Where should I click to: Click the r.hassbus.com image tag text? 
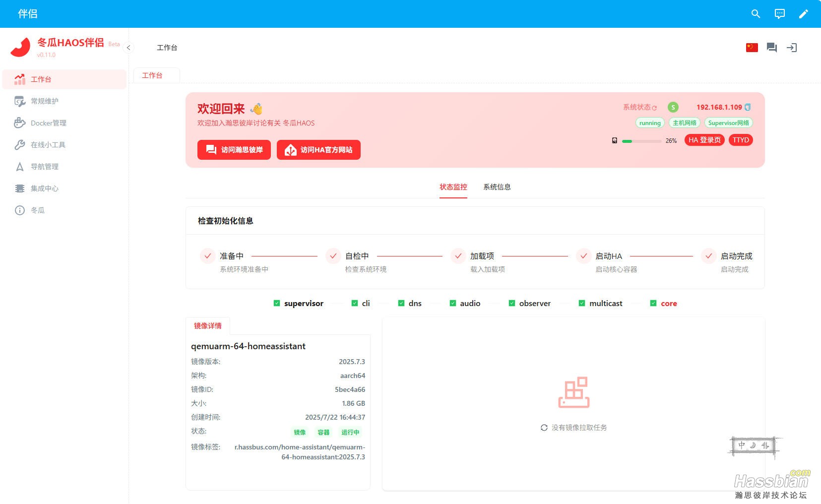click(x=300, y=452)
